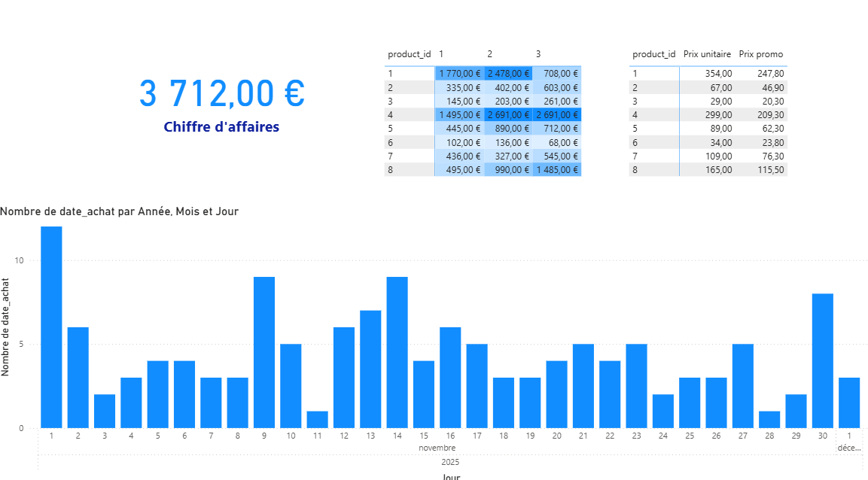The height and width of the screenshot is (480, 868).
Task: Sort by the Prix unitaire column header
Action: [x=707, y=54]
